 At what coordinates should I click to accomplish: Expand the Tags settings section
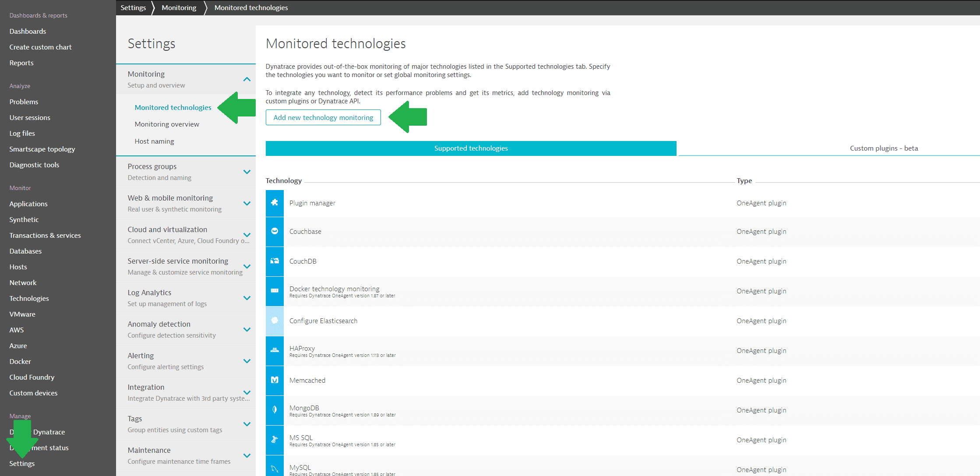click(x=247, y=424)
